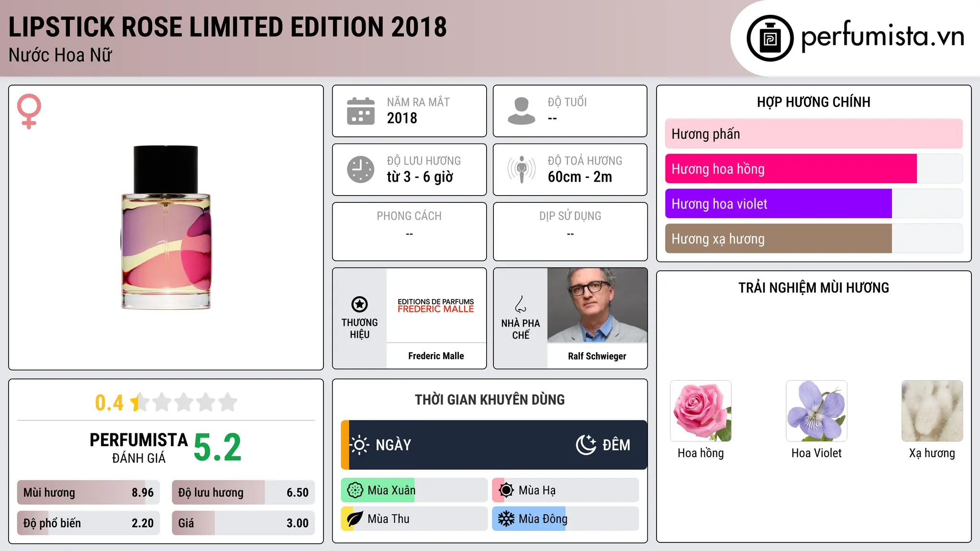Screen dimensions: 980x551
Task: Click the perfumista.vn site name text
Action: pyautogui.click(x=883, y=36)
